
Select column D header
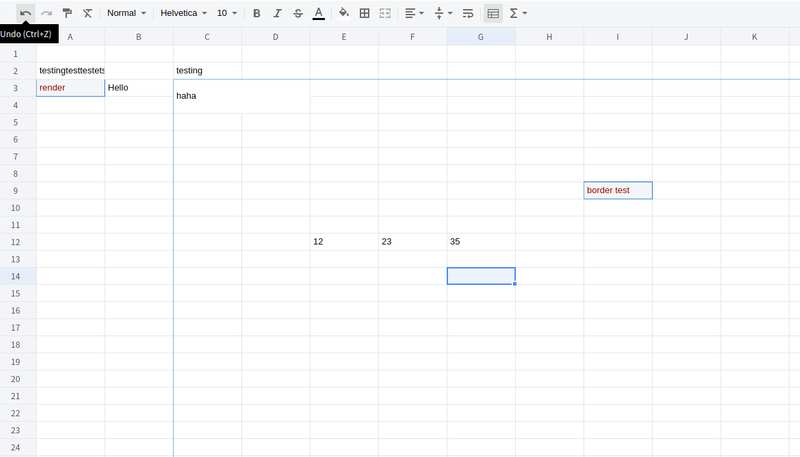276,37
